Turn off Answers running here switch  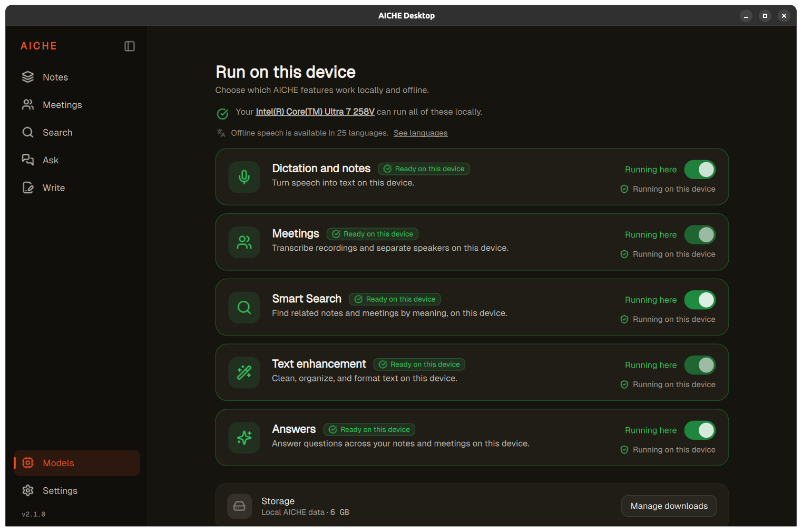pos(700,430)
